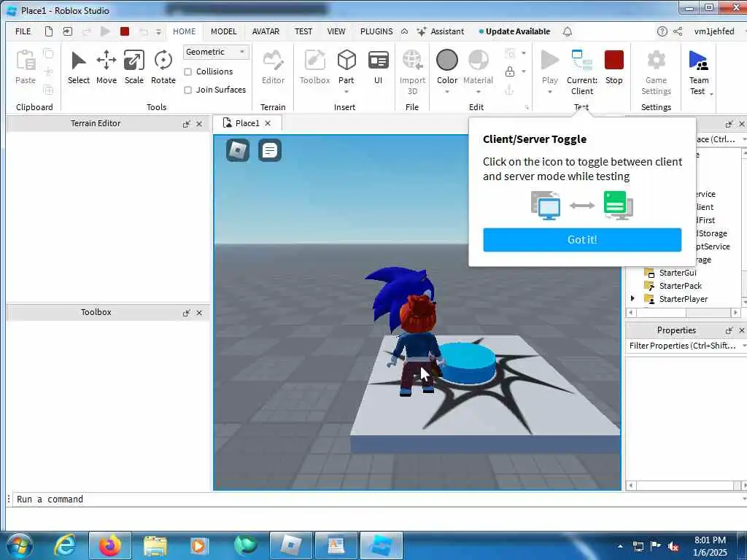Close the Terrain Editor panel
Screen dimensions: 747x560
click(x=199, y=124)
